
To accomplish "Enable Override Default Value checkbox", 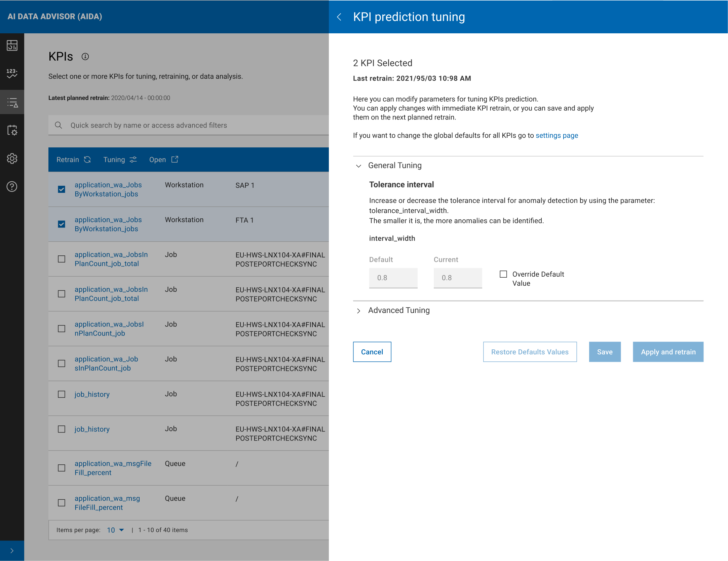I will (x=503, y=274).
